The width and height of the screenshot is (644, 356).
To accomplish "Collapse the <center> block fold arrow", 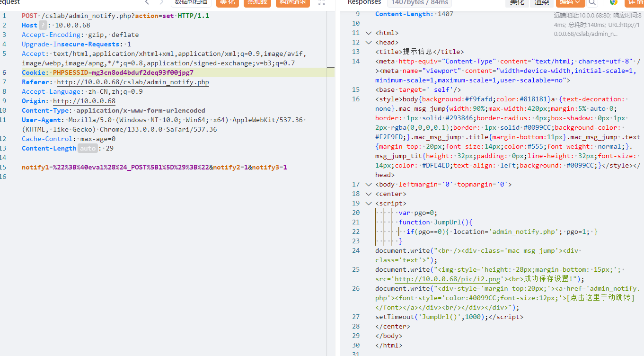I will [369, 194].
